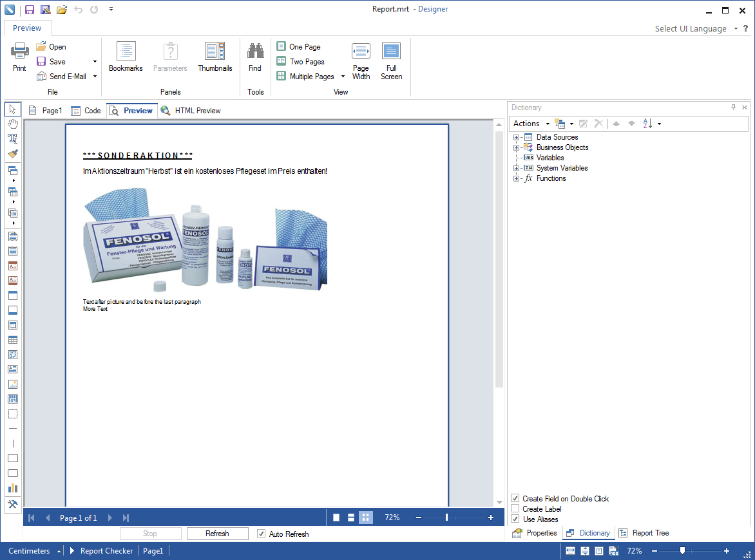Pick the Image component in the toolbox
Image resolution: width=755 pixels, height=560 pixels.
[x=12, y=384]
